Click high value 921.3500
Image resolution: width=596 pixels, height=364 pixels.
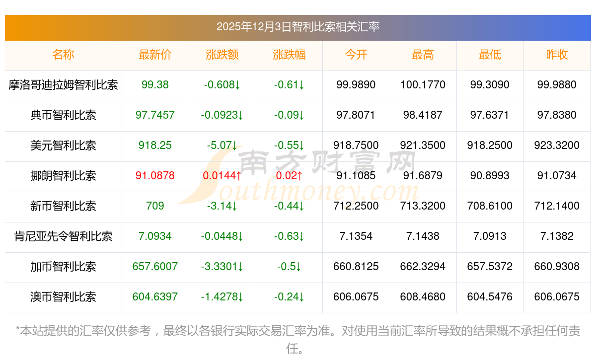423,146
